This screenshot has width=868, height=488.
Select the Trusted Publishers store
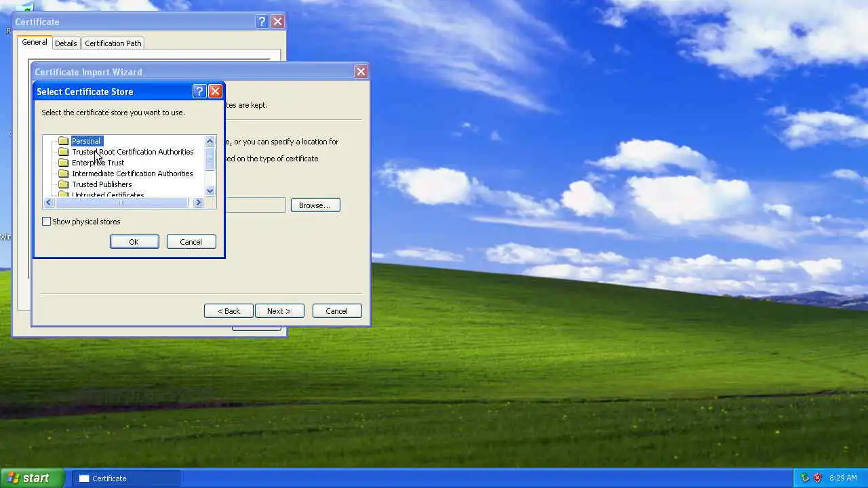102,184
